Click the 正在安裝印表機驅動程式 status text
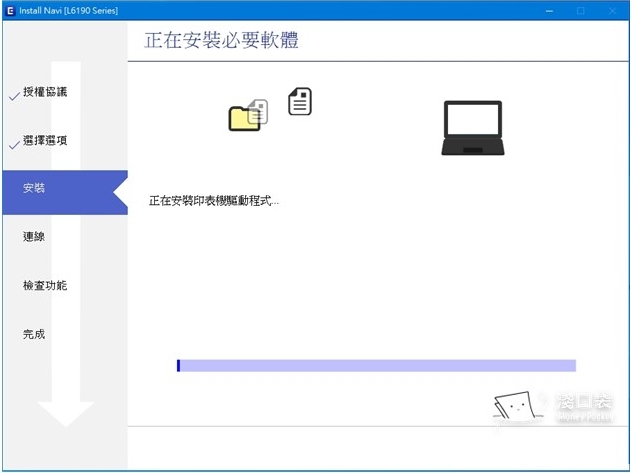 click(x=214, y=200)
